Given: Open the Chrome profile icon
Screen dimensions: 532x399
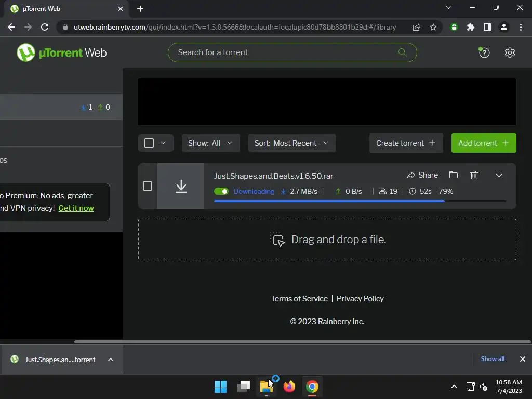Looking at the screenshot, I should pyautogui.click(x=504, y=27).
